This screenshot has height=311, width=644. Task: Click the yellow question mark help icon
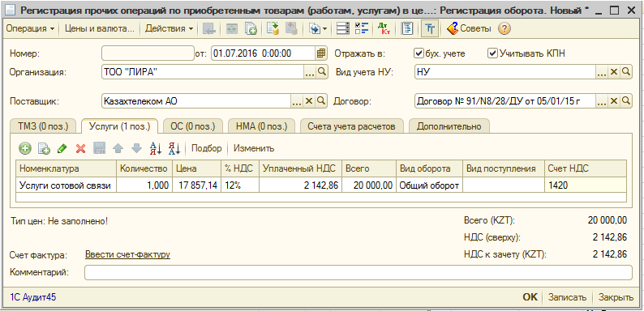click(x=504, y=28)
